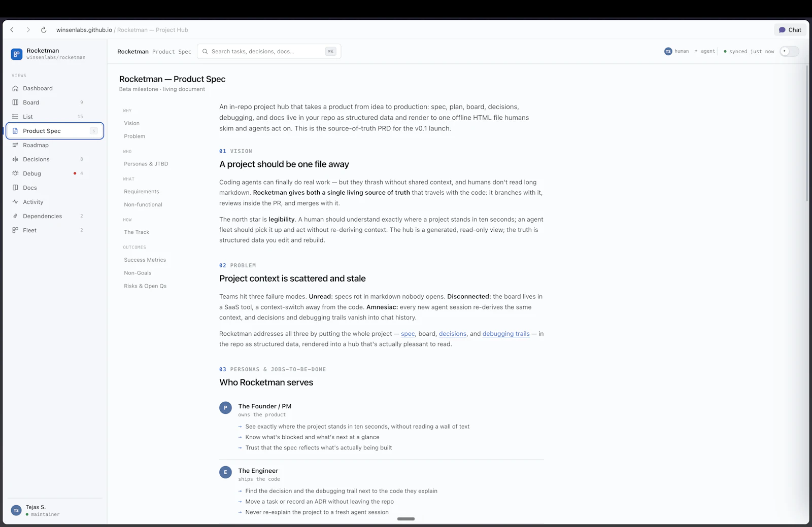Image resolution: width=812 pixels, height=527 pixels.
Task: Click the vertical scrollbar on right edge
Action: (807, 133)
